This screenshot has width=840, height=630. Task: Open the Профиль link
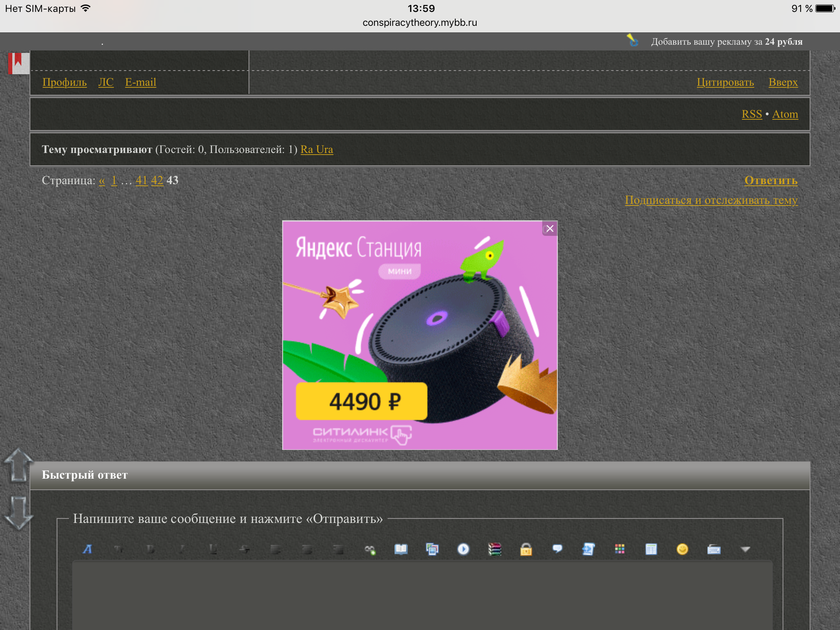pos(64,82)
